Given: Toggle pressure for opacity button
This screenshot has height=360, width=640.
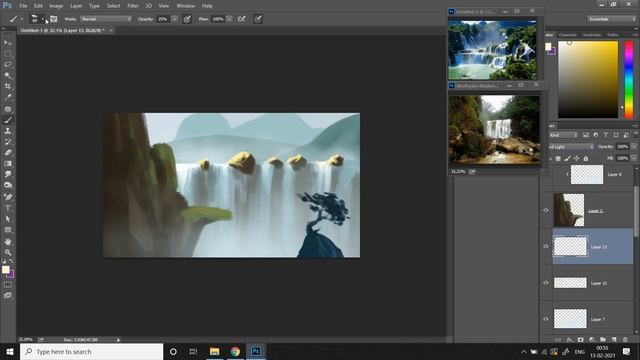Looking at the screenshot, I should pyautogui.click(x=187, y=19).
